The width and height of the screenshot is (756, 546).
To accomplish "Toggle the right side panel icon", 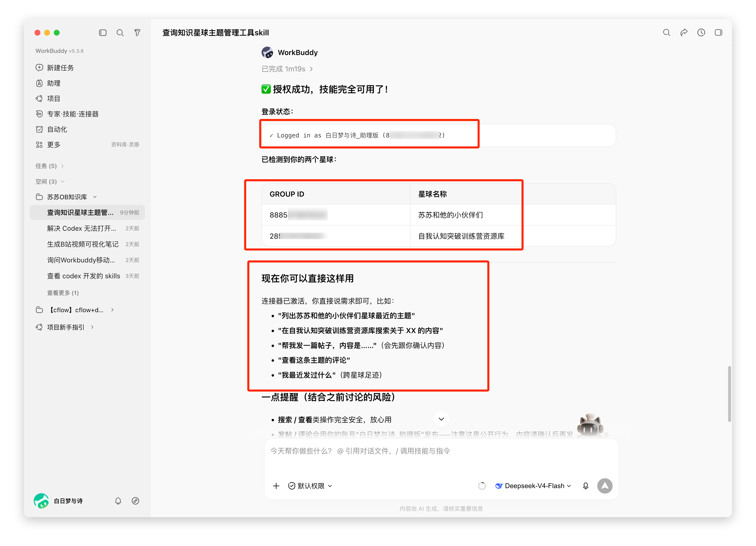I will click(x=718, y=32).
